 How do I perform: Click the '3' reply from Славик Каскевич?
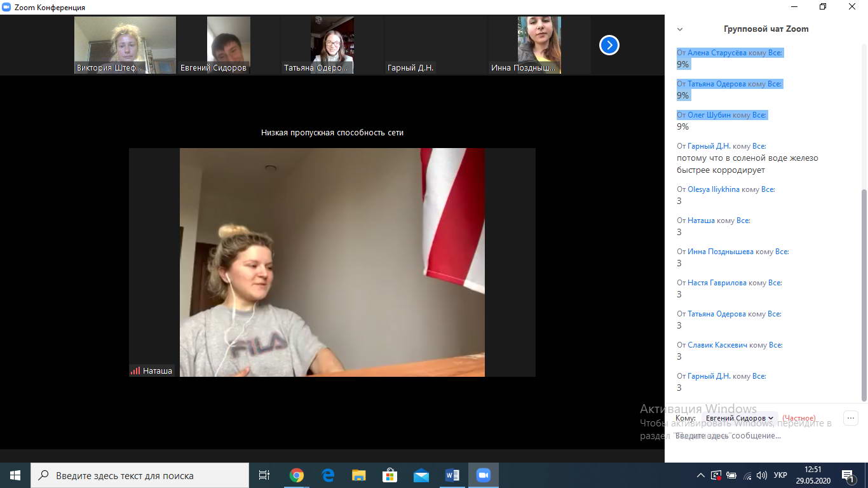point(679,356)
